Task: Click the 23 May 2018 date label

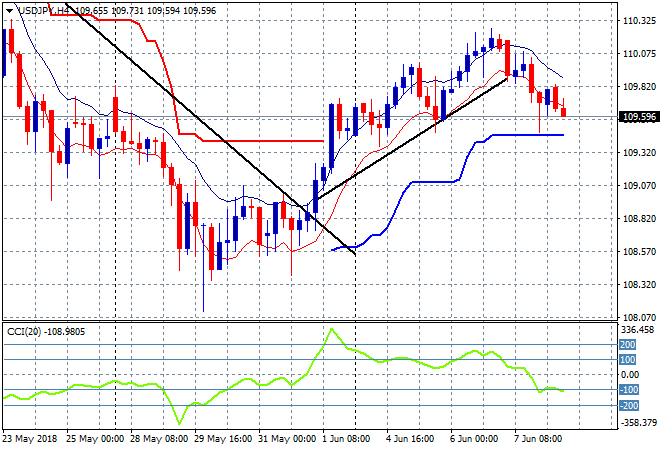Action: pos(29,439)
